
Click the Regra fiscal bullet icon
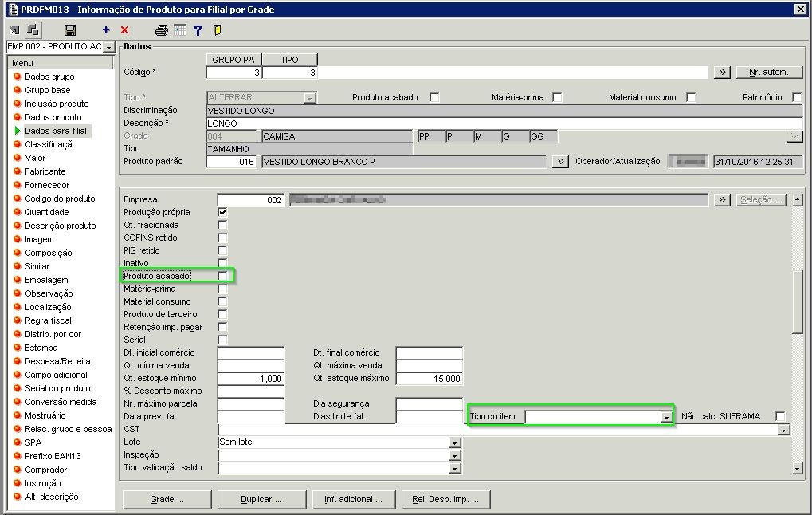click(17, 320)
